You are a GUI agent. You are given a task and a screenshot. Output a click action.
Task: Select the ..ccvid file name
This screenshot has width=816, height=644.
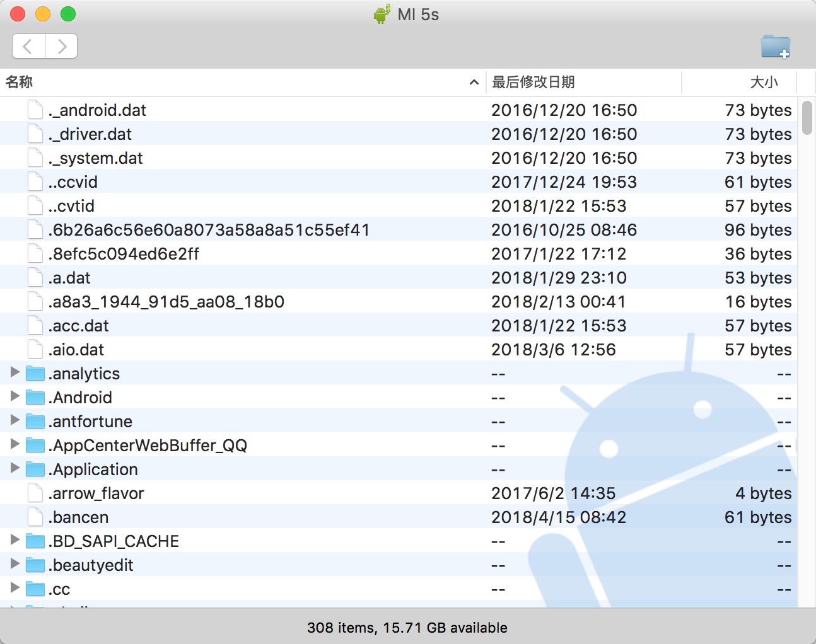[73, 182]
